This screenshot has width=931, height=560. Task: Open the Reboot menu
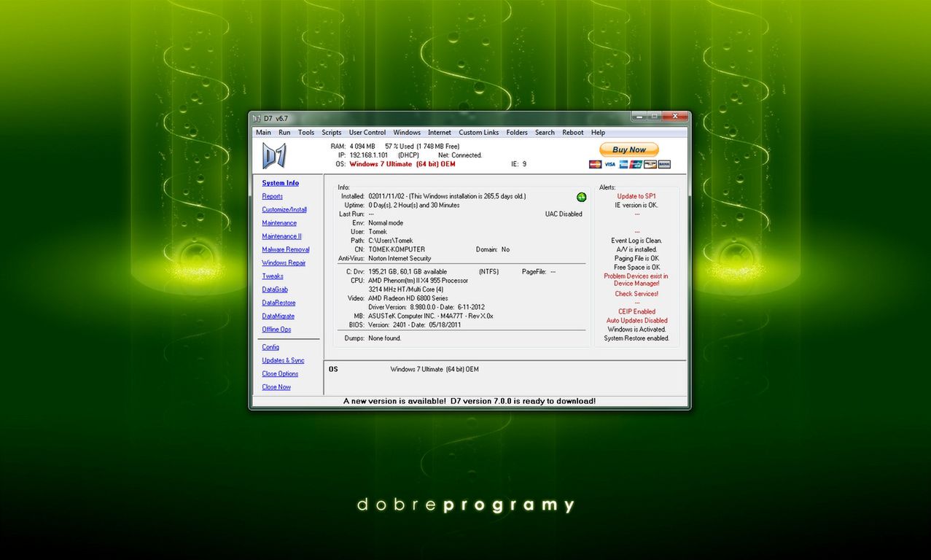(573, 133)
